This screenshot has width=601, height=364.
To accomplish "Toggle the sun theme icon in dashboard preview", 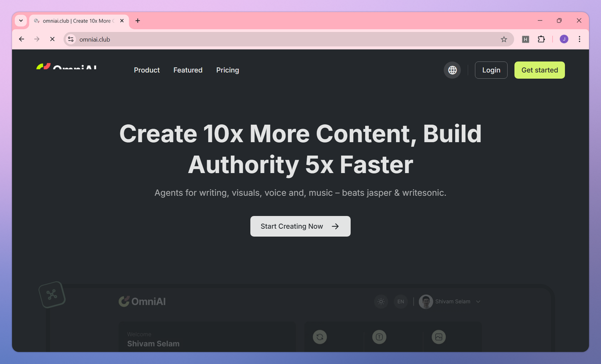I will pyautogui.click(x=381, y=301).
